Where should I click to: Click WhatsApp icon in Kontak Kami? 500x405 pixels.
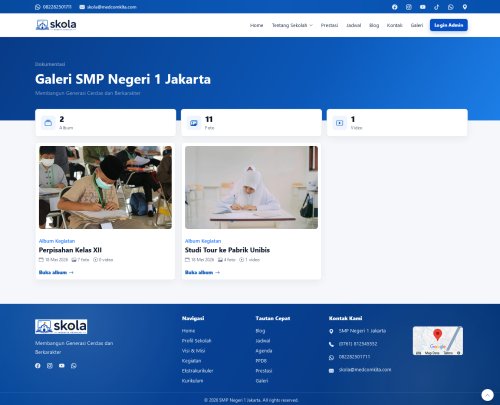coord(331,357)
